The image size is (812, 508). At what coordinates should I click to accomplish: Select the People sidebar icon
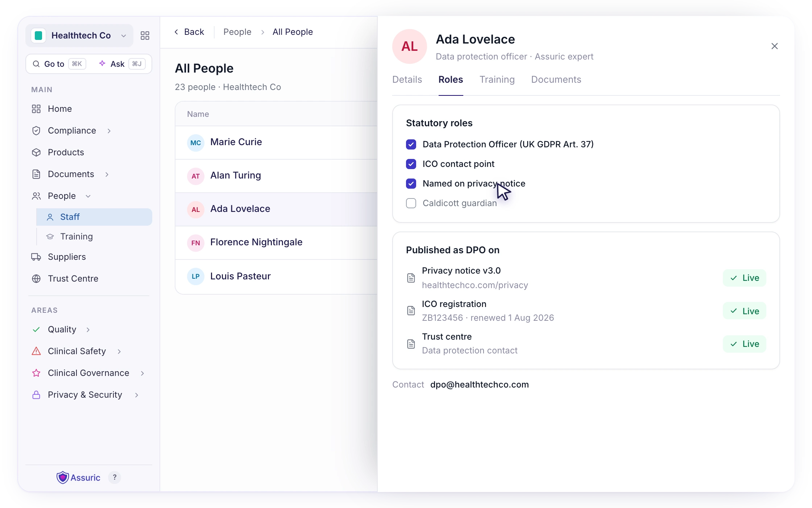(x=36, y=196)
